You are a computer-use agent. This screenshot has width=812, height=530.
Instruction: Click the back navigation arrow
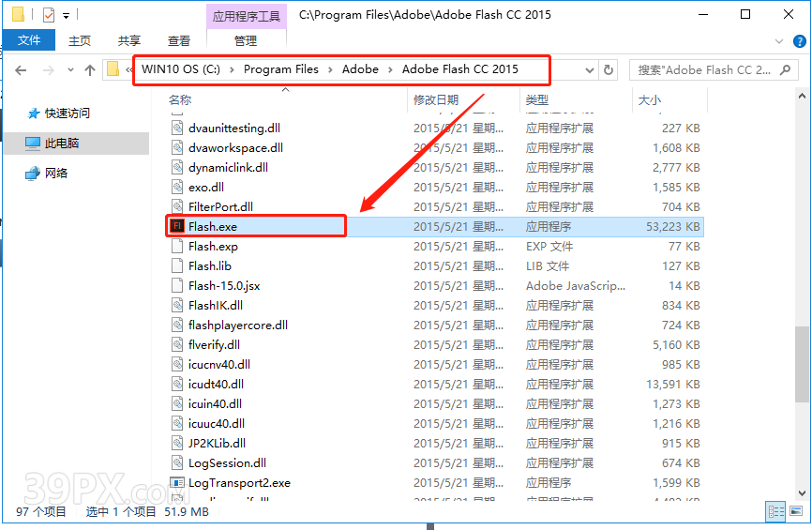[21, 70]
